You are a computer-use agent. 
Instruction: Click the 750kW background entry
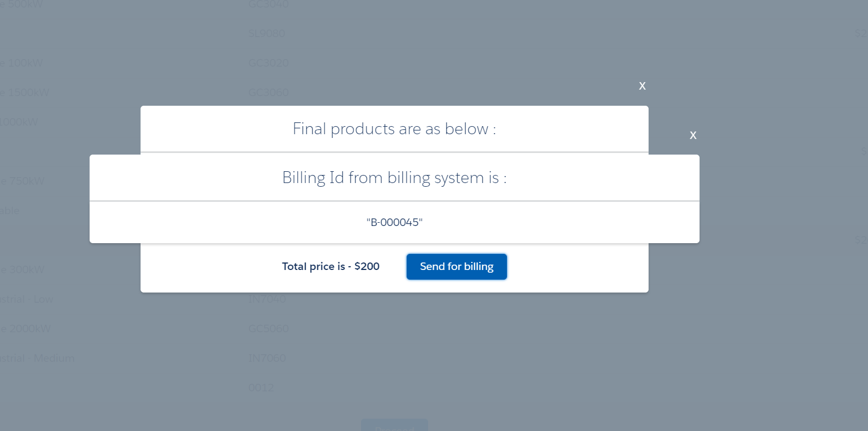[x=23, y=181]
